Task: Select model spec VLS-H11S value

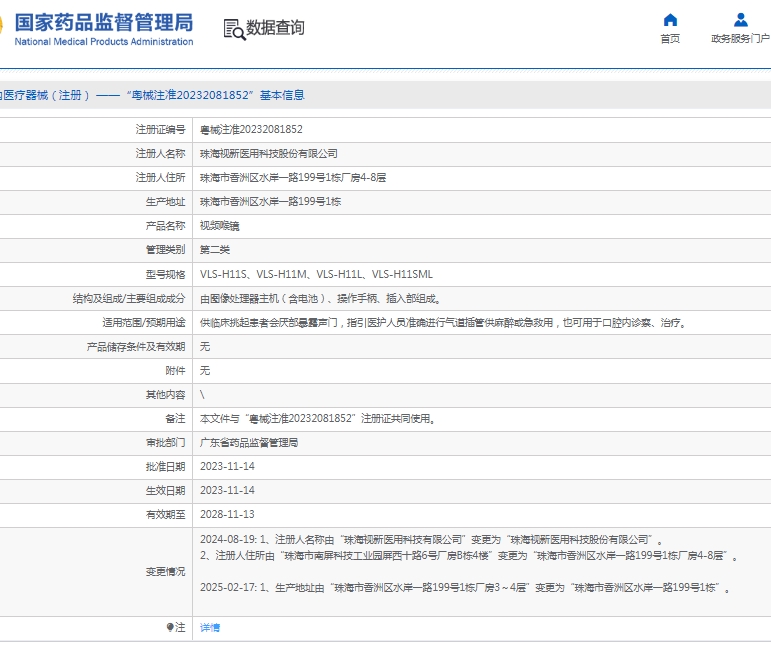Action: pos(316,274)
